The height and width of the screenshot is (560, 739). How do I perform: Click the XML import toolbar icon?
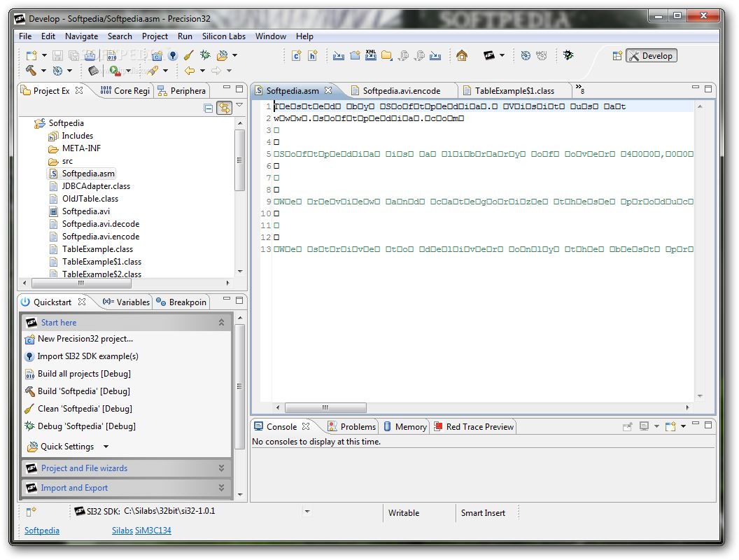371,55
